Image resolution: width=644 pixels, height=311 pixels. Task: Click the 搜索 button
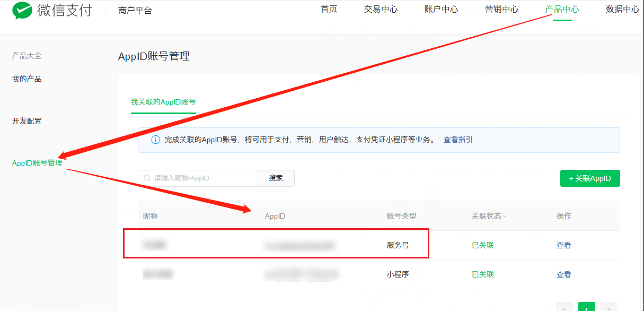(276, 178)
